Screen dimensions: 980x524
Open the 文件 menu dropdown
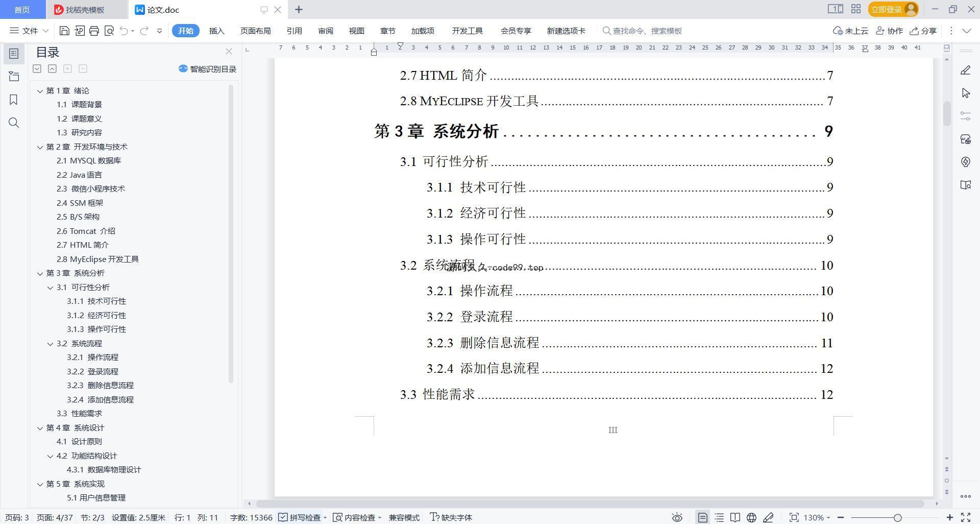[x=29, y=31]
